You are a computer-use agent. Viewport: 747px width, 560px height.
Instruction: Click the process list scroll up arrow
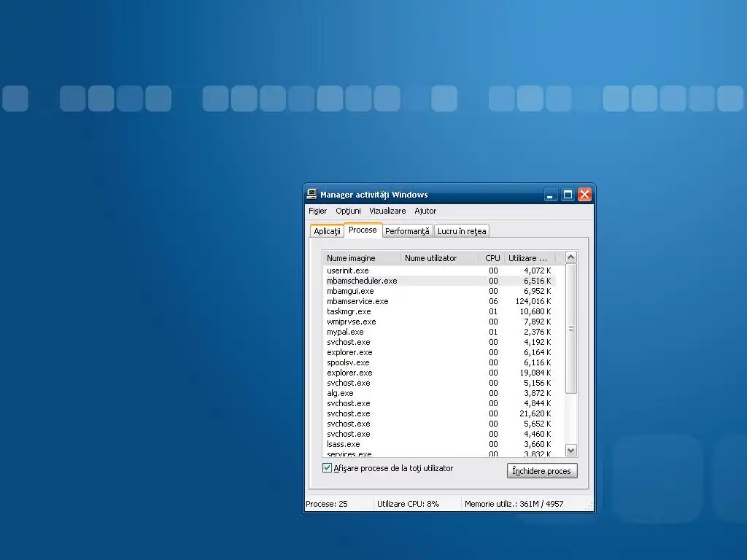tap(570, 257)
